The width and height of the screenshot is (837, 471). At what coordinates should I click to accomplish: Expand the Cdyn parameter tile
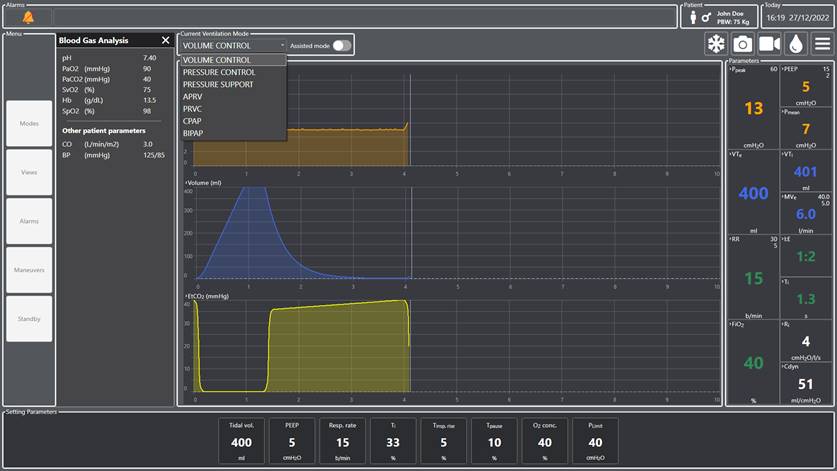click(806, 383)
